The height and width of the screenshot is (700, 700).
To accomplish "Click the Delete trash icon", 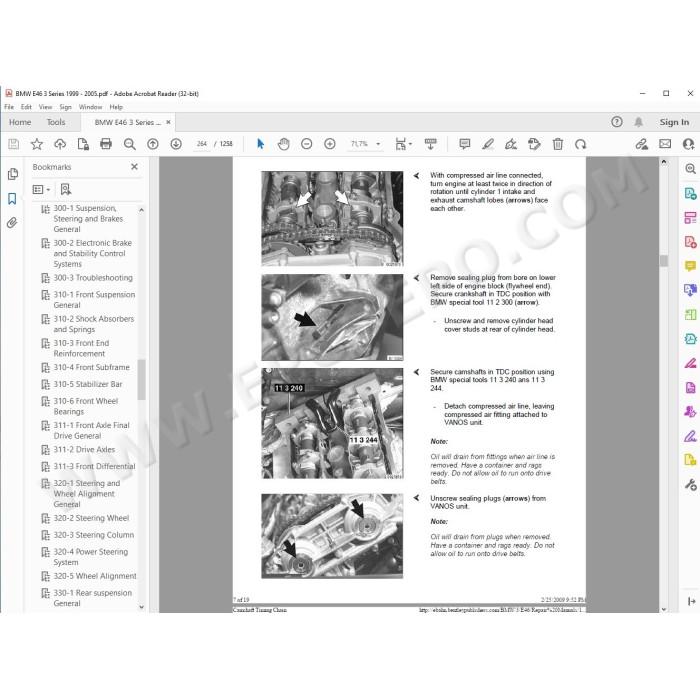I will (x=558, y=144).
